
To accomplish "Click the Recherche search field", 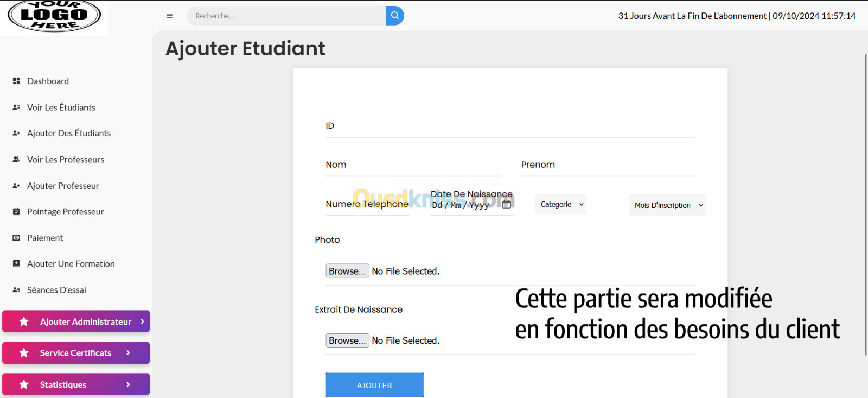I will coord(286,16).
